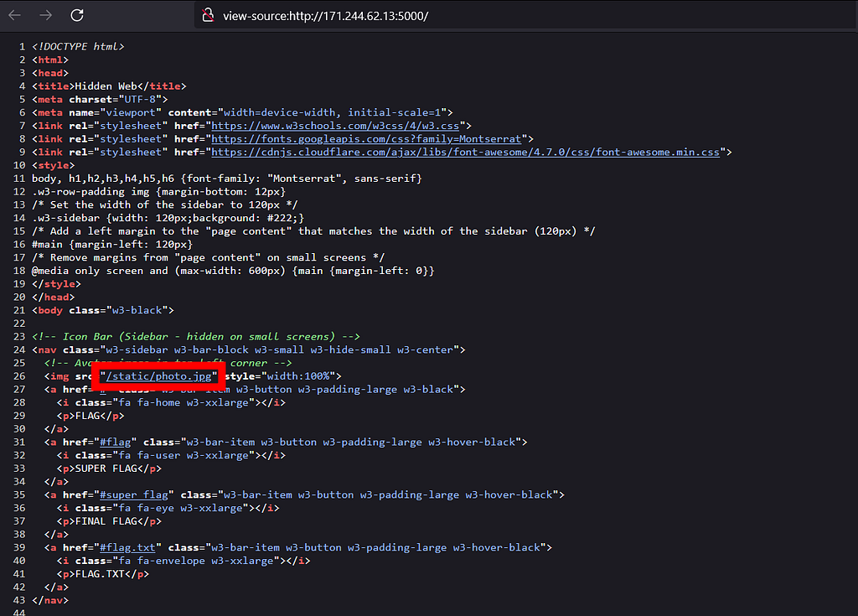Click the '<!DOCTYPE html>' line

click(78, 47)
